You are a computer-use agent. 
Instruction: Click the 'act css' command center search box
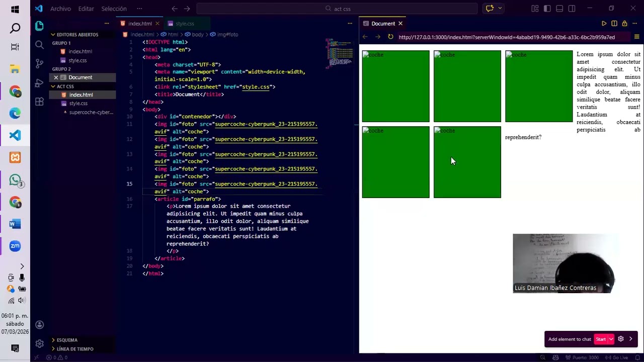[x=337, y=9]
